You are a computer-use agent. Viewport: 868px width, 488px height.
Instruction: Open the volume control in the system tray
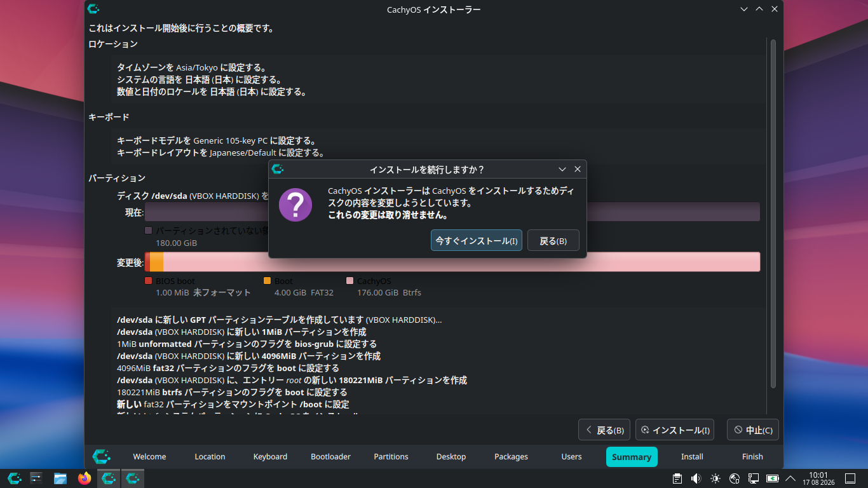click(696, 478)
